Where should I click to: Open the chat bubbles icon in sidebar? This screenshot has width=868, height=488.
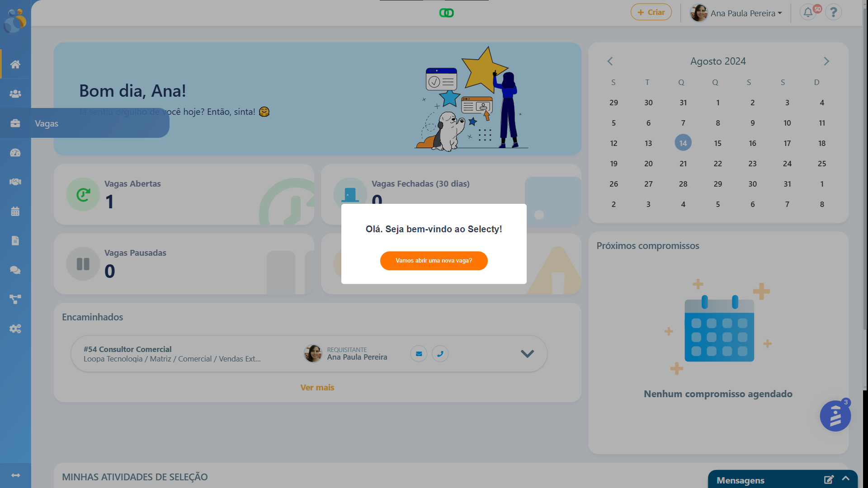[15, 270]
